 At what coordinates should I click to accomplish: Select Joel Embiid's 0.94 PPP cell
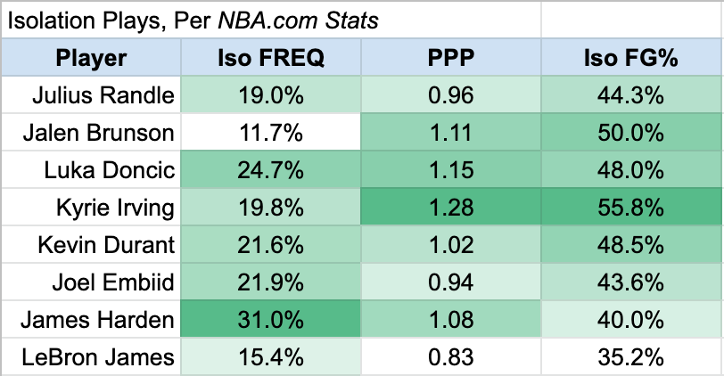[x=451, y=282]
